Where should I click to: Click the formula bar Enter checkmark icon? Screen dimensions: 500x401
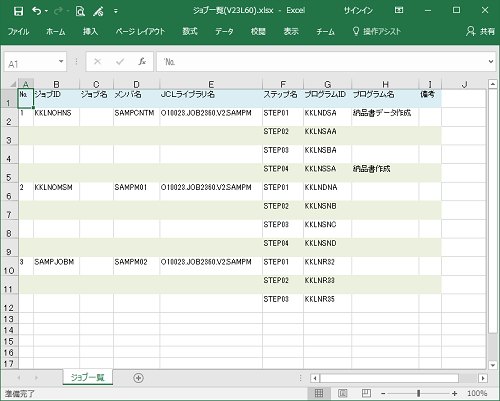(x=120, y=62)
